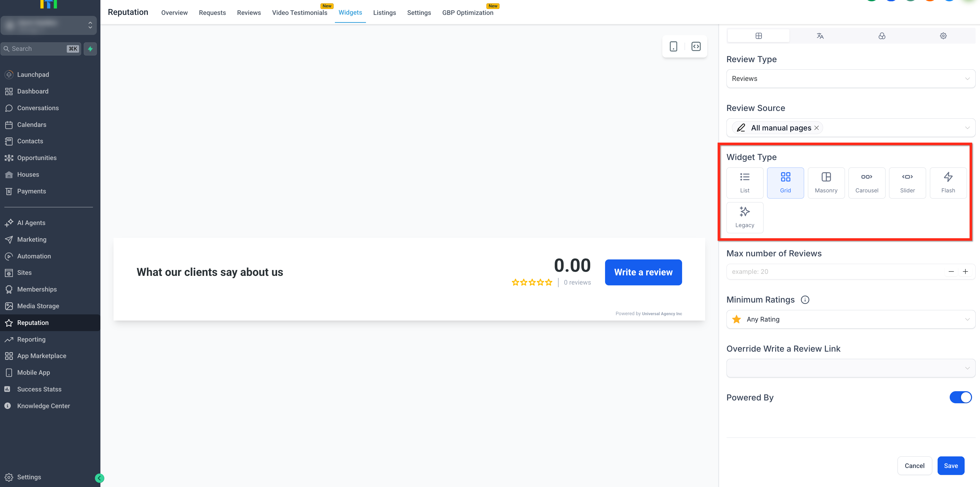Open the translation settings tab icon
This screenshot has height=487, width=980.
[x=820, y=36]
